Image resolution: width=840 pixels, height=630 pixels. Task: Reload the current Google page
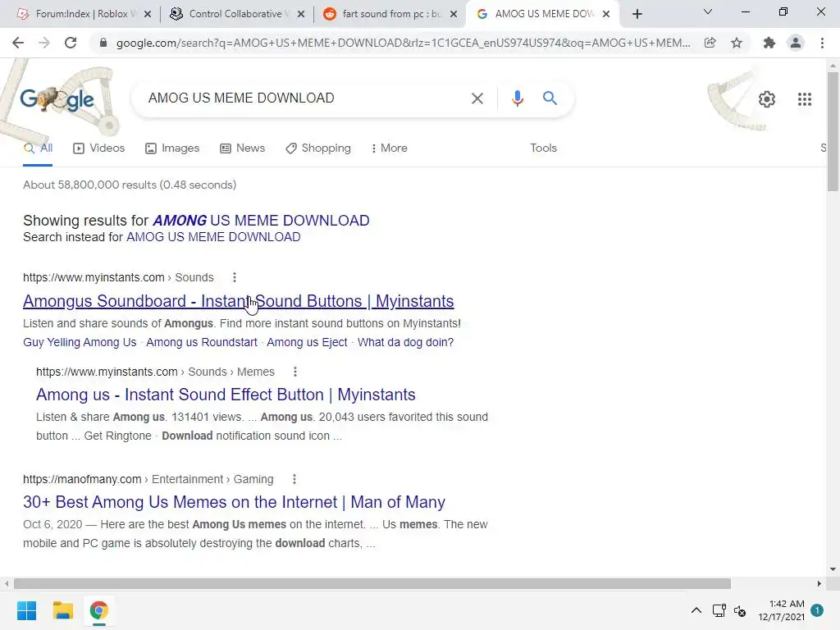click(71, 43)
